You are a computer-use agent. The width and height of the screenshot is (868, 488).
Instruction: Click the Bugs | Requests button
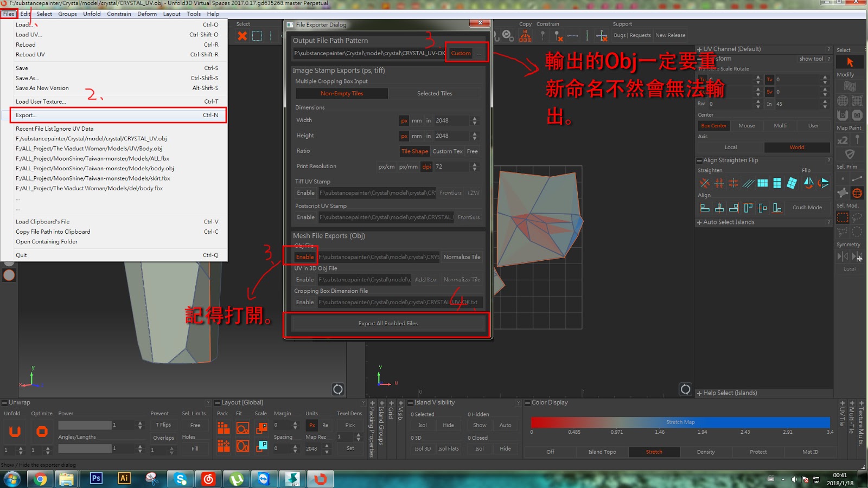click(632, 35)
